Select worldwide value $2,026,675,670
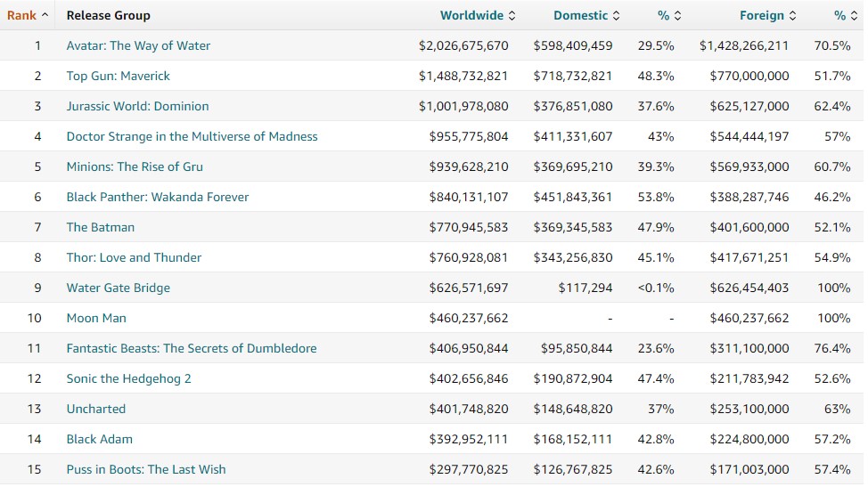Viewport: 868px width, 487px height. tap(463, 45)
